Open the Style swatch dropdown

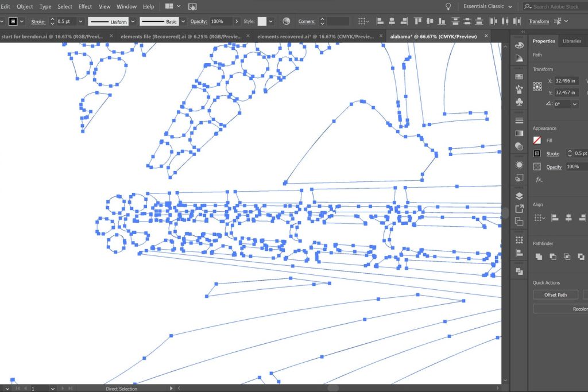pyautogui.click(x=271, y=21)
